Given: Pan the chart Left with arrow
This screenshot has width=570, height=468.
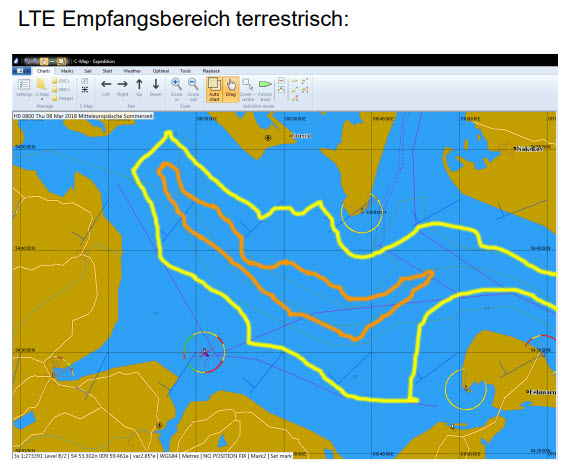Looking at the screenshot, I should coord(106,88).
